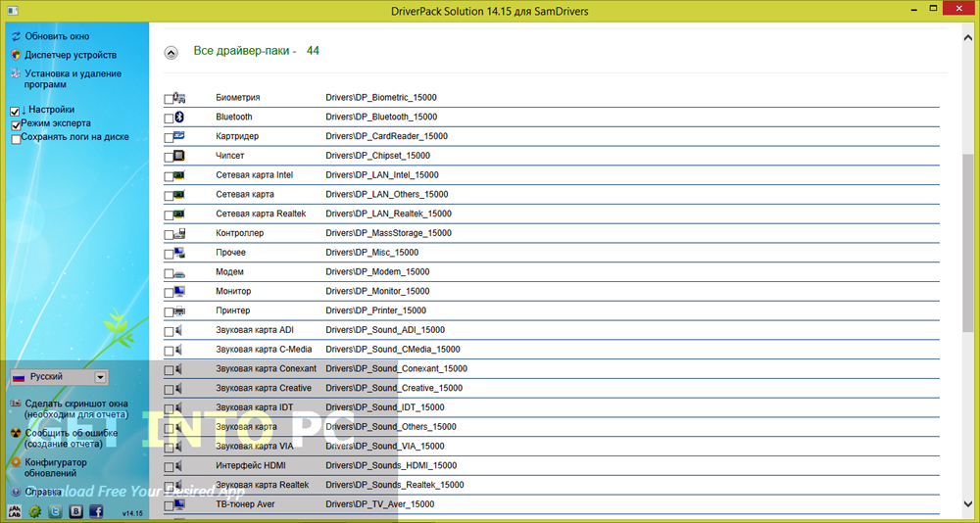
Task: Enable Сохранять логи на диске checkbox
Action: click(x=16, y=139)
